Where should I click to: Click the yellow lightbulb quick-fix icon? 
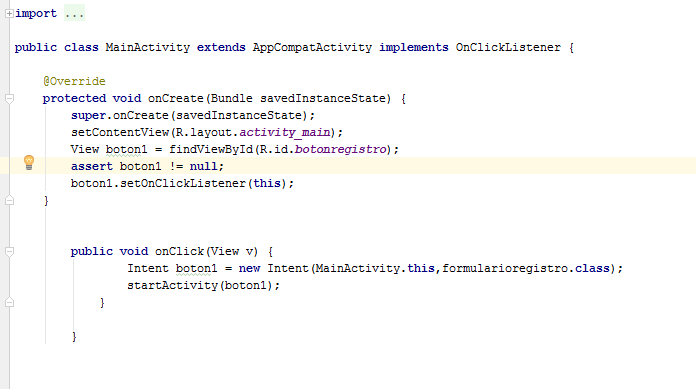[x=29, y=163]
